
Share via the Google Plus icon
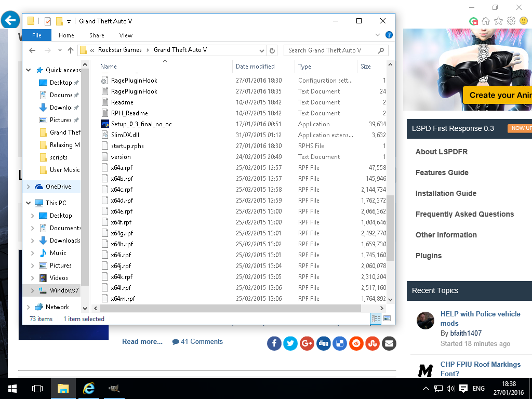(x=307, y=344)
